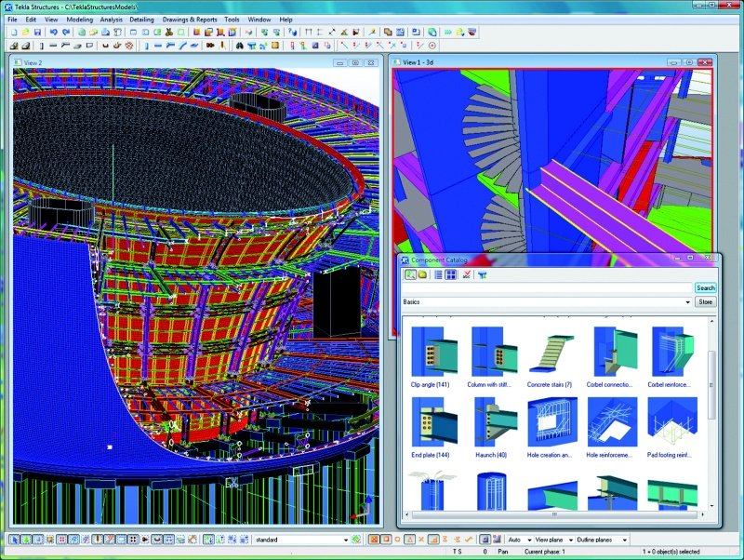
Task: Click the globe icon in top toolbar
Action: coord(432,33)
